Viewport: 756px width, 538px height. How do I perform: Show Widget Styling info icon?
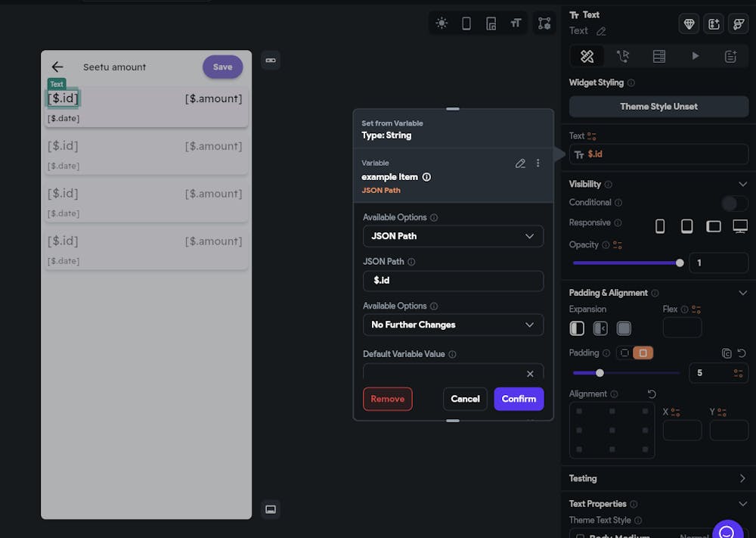click(631, 83)
